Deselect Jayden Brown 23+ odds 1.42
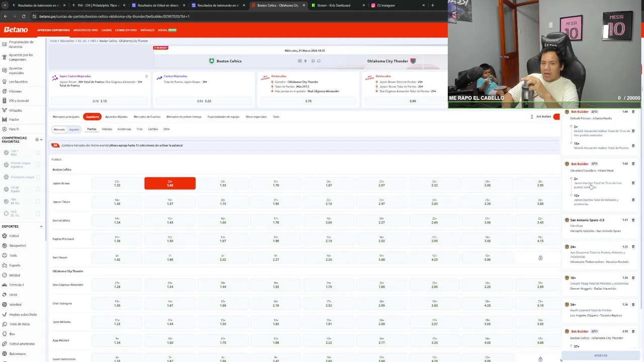Image resolution: width=644 pixels, height=362 pixels. coord(170,184)
